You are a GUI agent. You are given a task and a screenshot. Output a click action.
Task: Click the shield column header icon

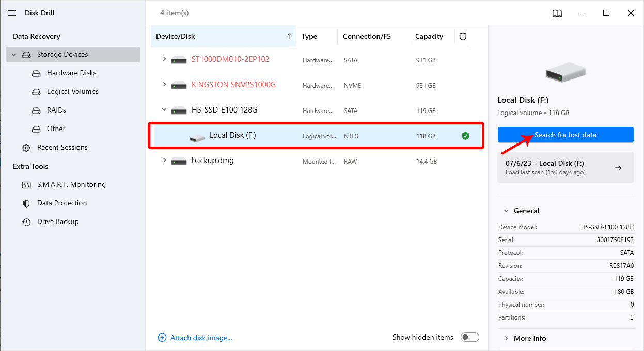point(463,36)
